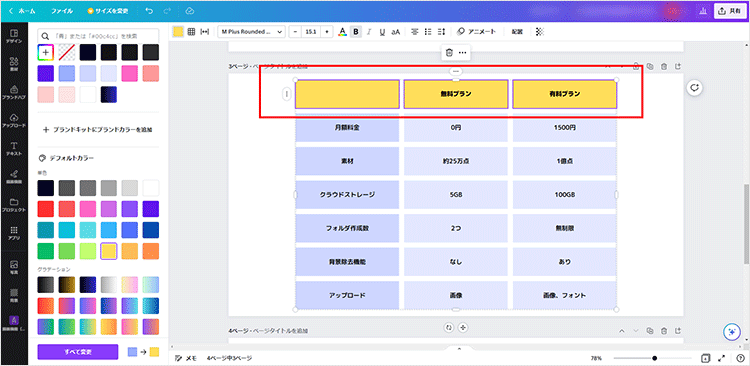Increase font size with plus
Viewport: 750px width, 366px height.
(327, 32)
